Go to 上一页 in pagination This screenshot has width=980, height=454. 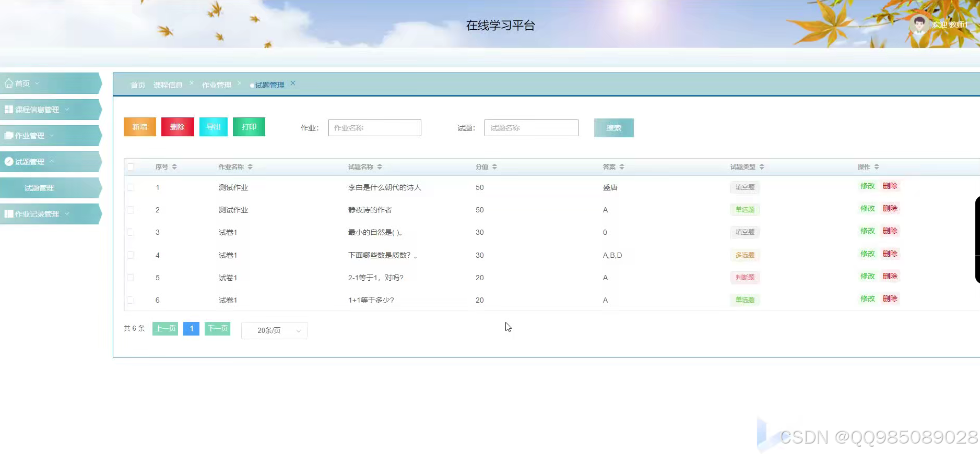166,329
